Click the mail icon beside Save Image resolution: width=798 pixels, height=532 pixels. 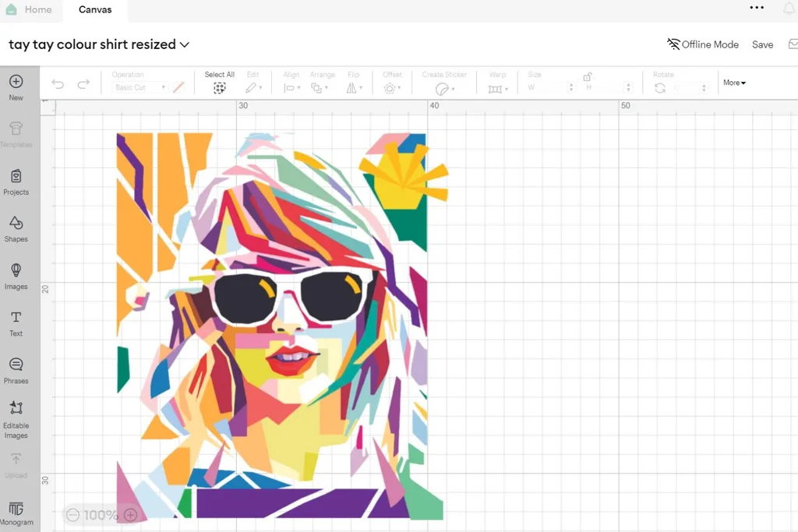point(793,44)
